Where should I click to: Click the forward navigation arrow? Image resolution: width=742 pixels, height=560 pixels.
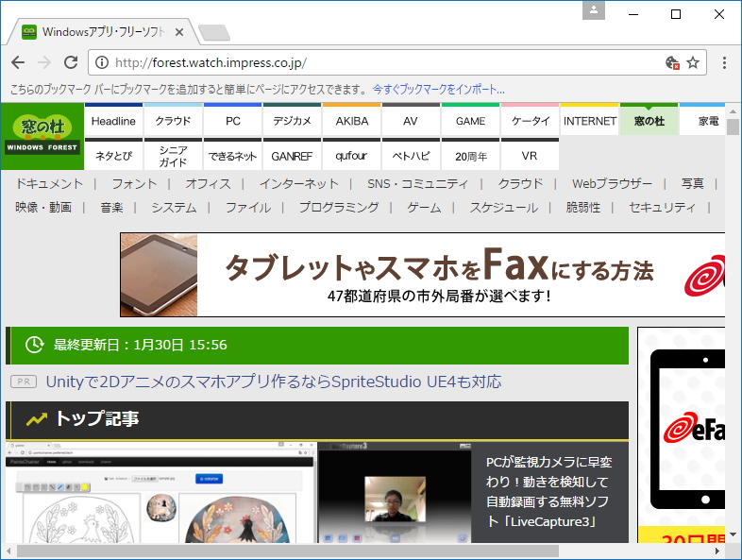point(44,62)
